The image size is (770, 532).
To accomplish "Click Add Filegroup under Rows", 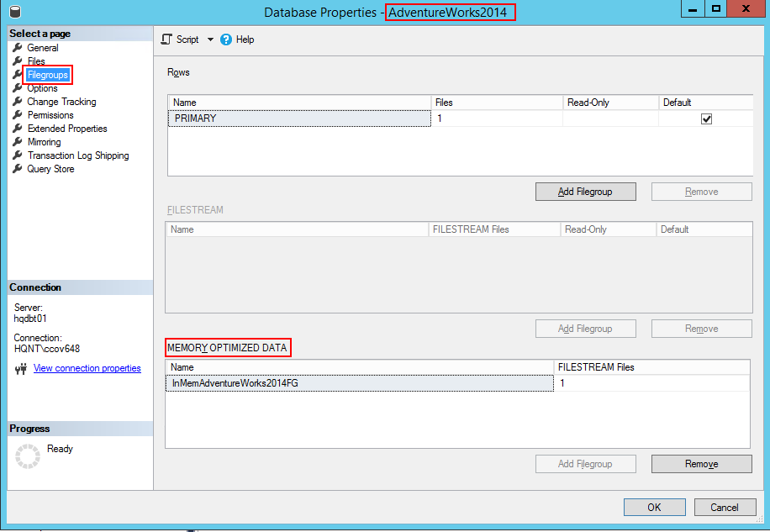I will [x=585, y=192].
